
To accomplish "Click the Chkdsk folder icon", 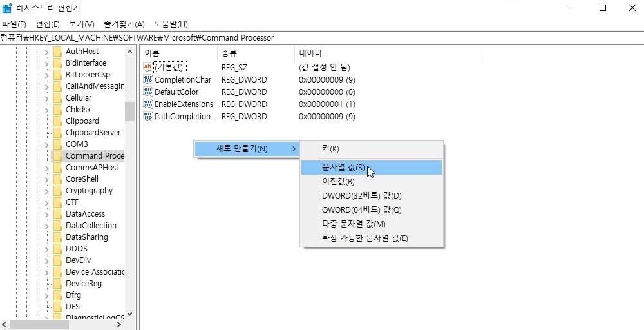I will click(57, 110).
